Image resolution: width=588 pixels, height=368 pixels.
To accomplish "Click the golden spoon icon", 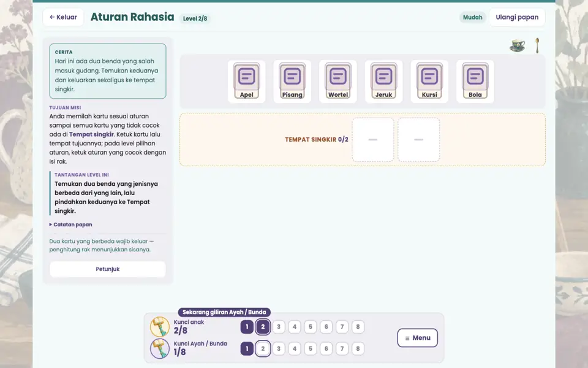I will (x=537, y=45).
